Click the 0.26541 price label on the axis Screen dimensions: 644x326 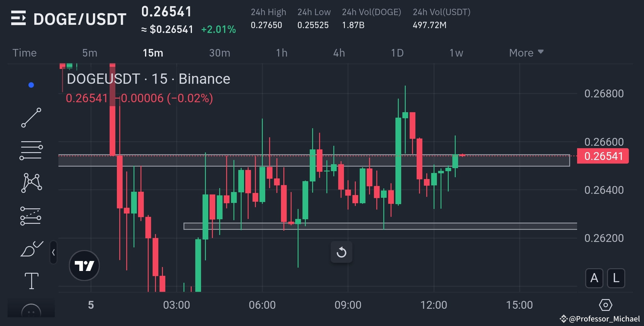602,156
